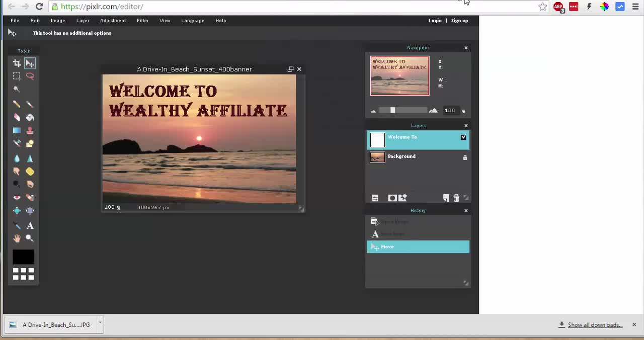Screen dimensions: 644x340
Task: Select the Crop tool
Action: coord(17,63)
